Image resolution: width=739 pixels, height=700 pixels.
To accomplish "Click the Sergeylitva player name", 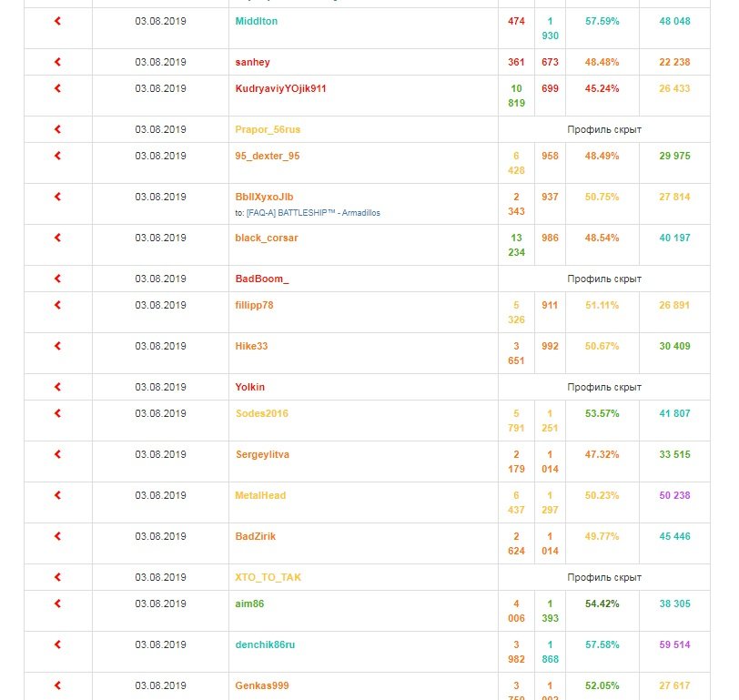I will [x=262, y=455].
